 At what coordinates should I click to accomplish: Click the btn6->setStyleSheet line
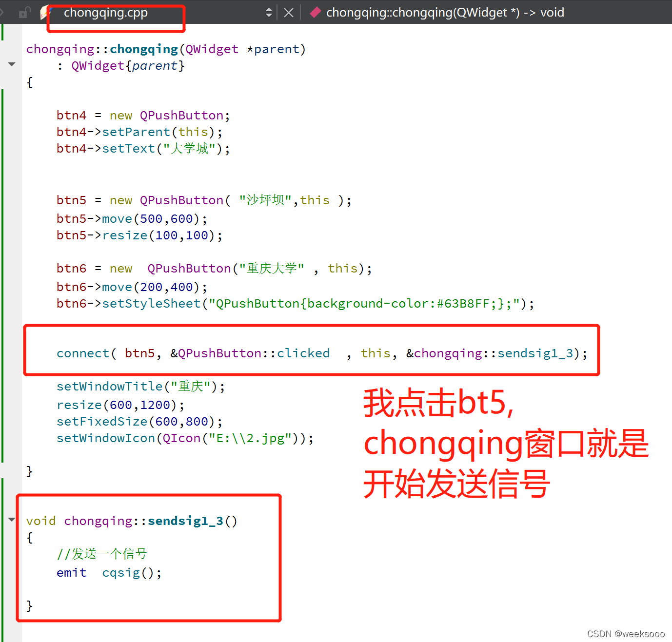pyautogui.click(x=295, y=303)
